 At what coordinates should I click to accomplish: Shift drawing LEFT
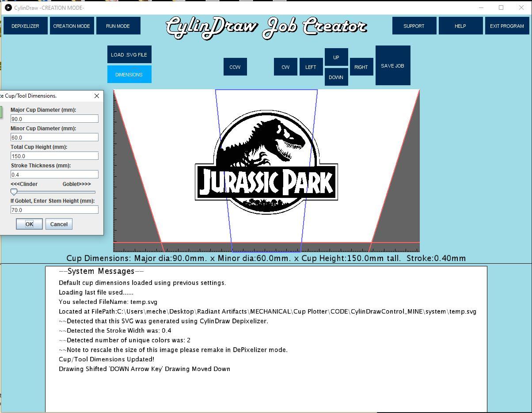click(311, 67)
